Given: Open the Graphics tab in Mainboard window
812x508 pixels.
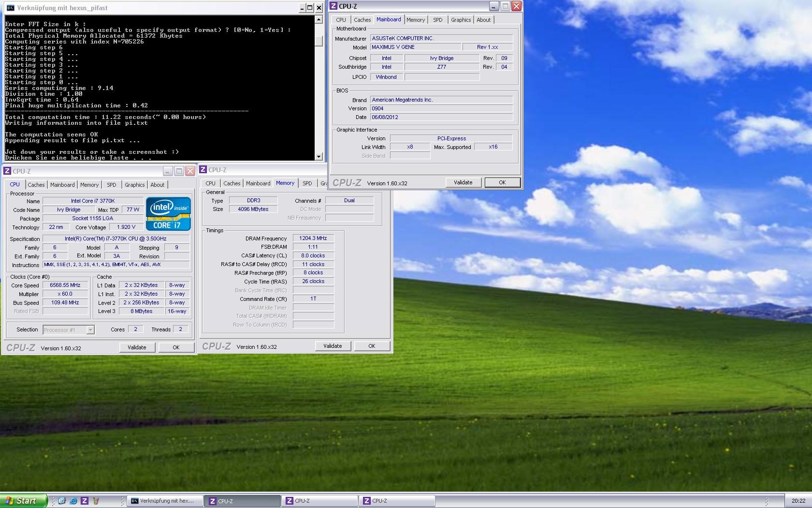Looking at the screenshot, I should (x=461, y=20).
